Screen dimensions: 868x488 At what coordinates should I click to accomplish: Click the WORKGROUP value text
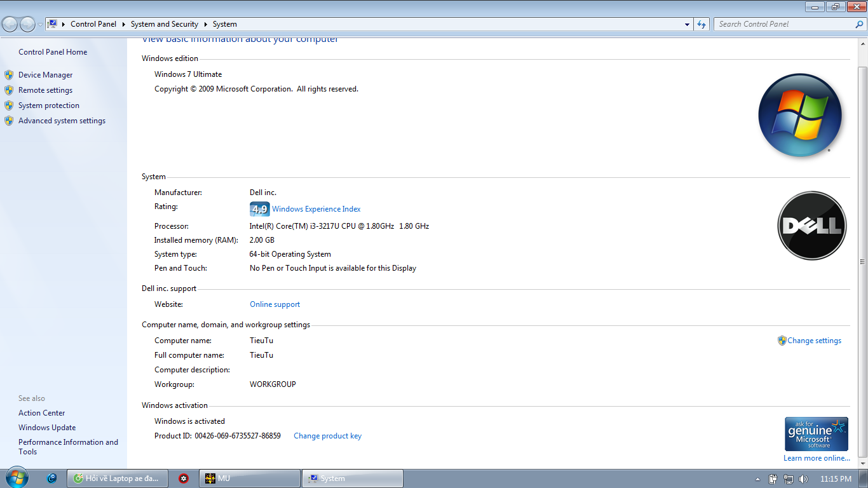pos(273,384)
